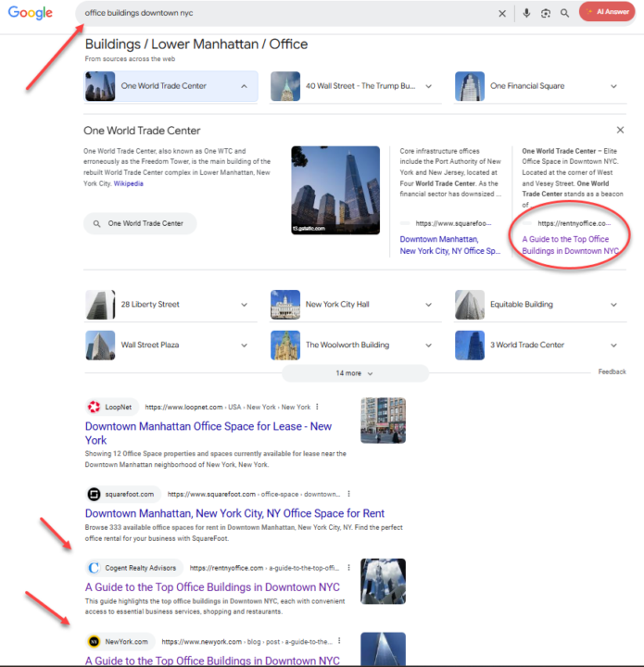Open NewYork.com result three-dot menu
Screen dimensions: 644x667
[x=339, y=641]
